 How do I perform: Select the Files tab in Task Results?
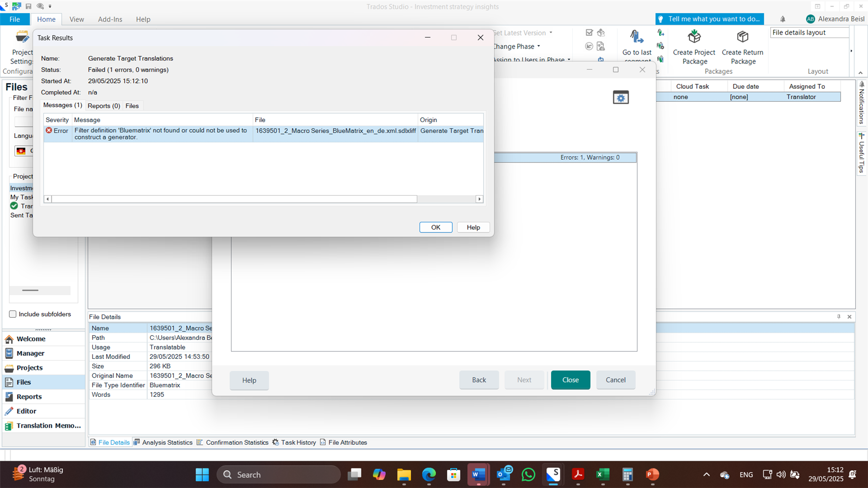132,106
